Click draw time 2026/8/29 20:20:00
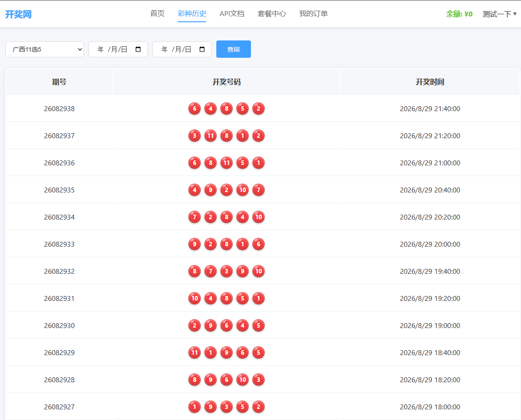521x420 pixels. point(430,217)
